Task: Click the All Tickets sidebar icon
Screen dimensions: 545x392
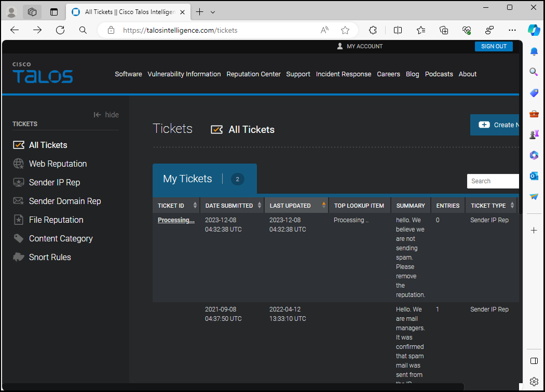Action: [19, 145]
